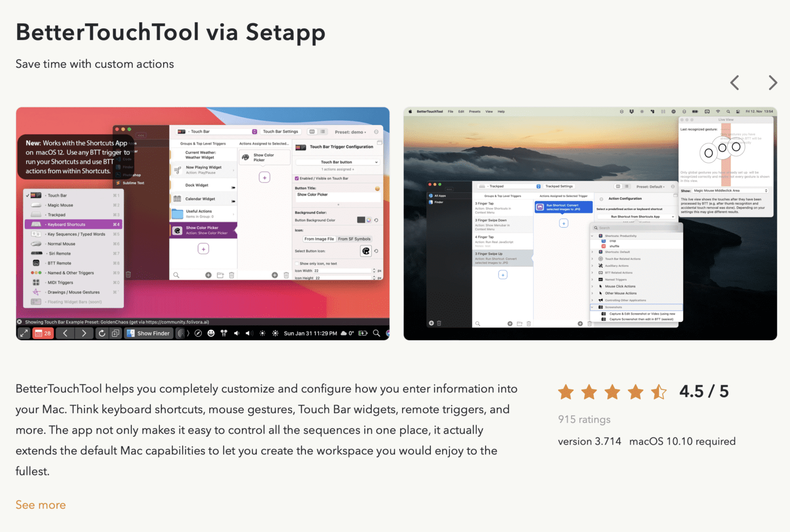The height and width of the screenshot is (532, 790).
Task: Open the emoji picker beside Button Title
Action: pyautogui.click(x=378, y=189)
